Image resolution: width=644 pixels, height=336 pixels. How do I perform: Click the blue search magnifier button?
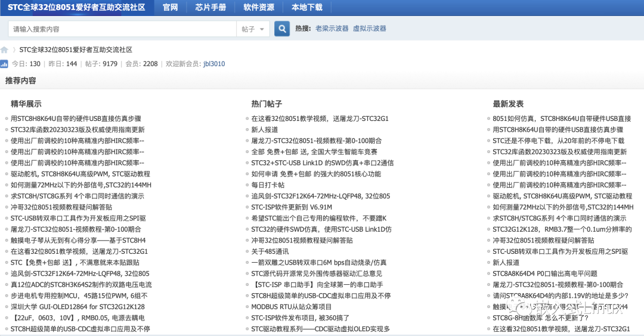pos(281,29)
